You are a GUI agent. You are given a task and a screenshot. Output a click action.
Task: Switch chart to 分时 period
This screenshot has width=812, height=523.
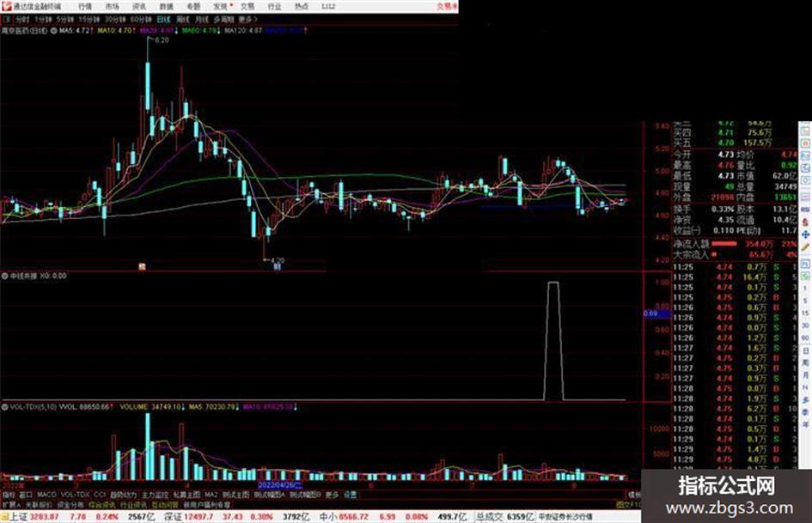coord(21,19)
